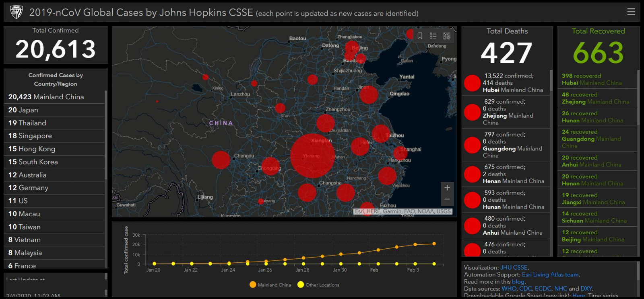The width and height of the screenshot is (644, 299).
Task: Click the large red Hubei outbreak circle
Action: coord(312,156)
